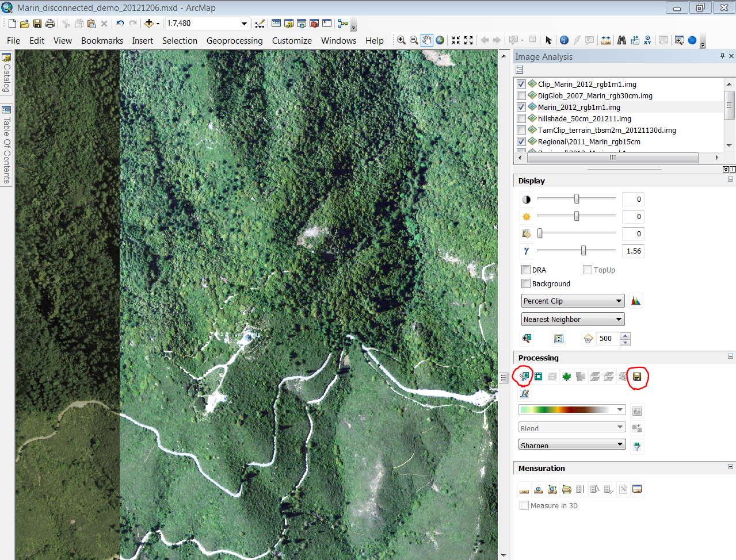
Task: Open the Selection menu
Action: pos(180,41)
